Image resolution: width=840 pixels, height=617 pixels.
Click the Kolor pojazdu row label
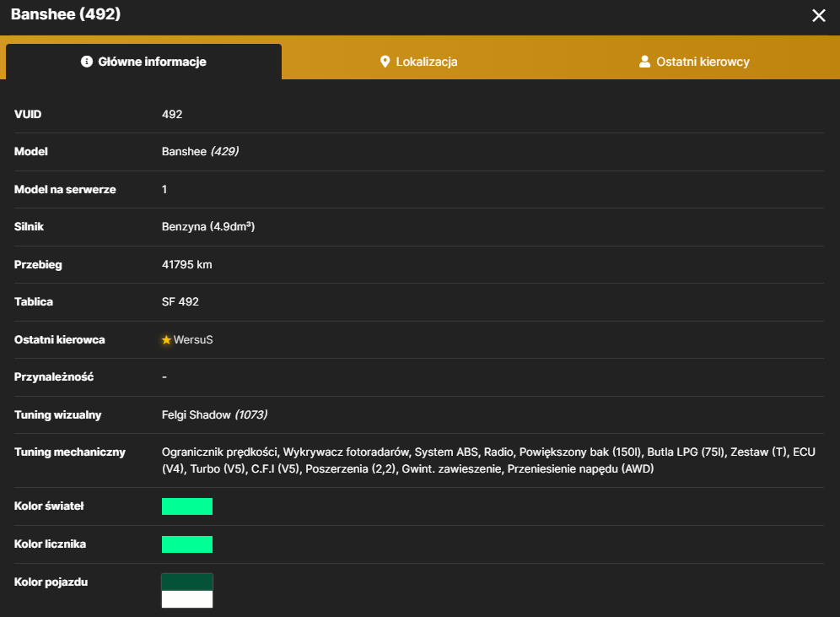click(51, 582)
